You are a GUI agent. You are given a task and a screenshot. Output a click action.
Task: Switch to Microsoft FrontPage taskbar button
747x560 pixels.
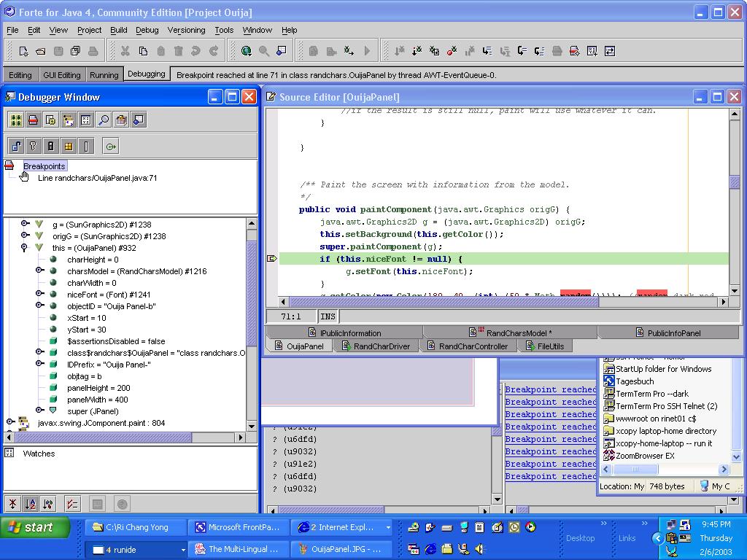pos(237,527)
